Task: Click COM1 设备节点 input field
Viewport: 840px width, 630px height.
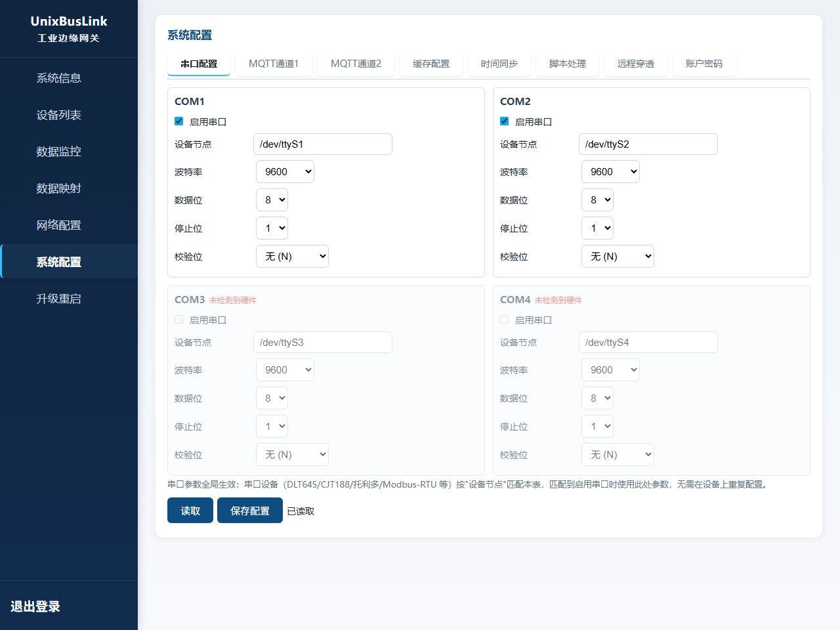Action: [x=323, y=144]
